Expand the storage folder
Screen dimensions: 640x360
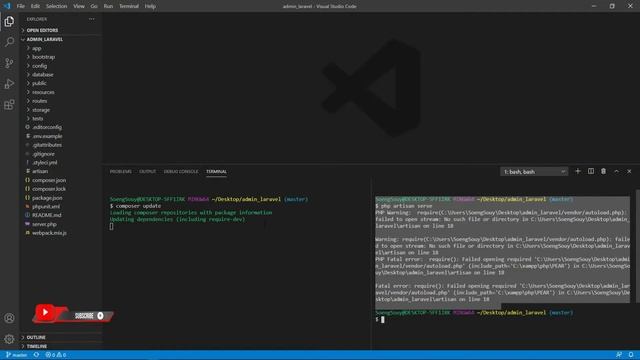pos(61,110)
